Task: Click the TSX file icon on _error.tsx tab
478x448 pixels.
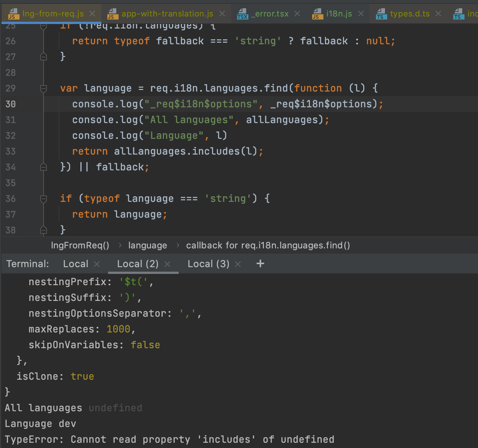Action: tap(243, 14)
